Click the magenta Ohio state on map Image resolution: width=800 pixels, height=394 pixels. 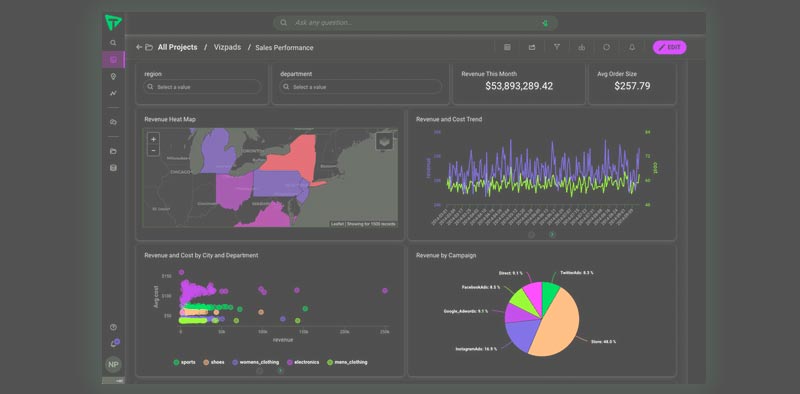point(234,190)
